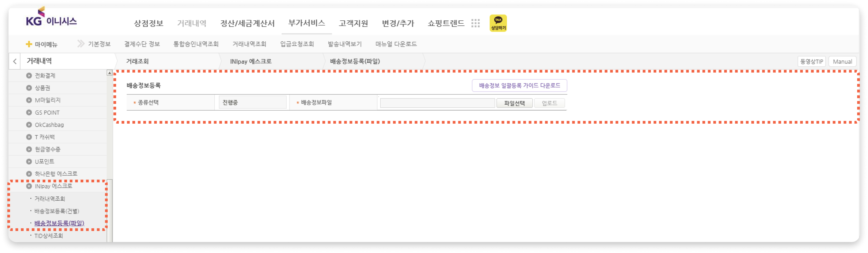868x253 pixels.
Task: Select 배송정보등록(파일) sidebar link
Action: [x=59, y=223]
